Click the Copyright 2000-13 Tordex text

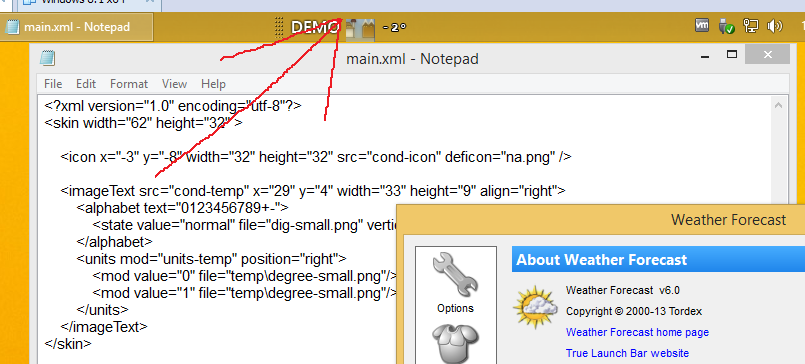634,311
